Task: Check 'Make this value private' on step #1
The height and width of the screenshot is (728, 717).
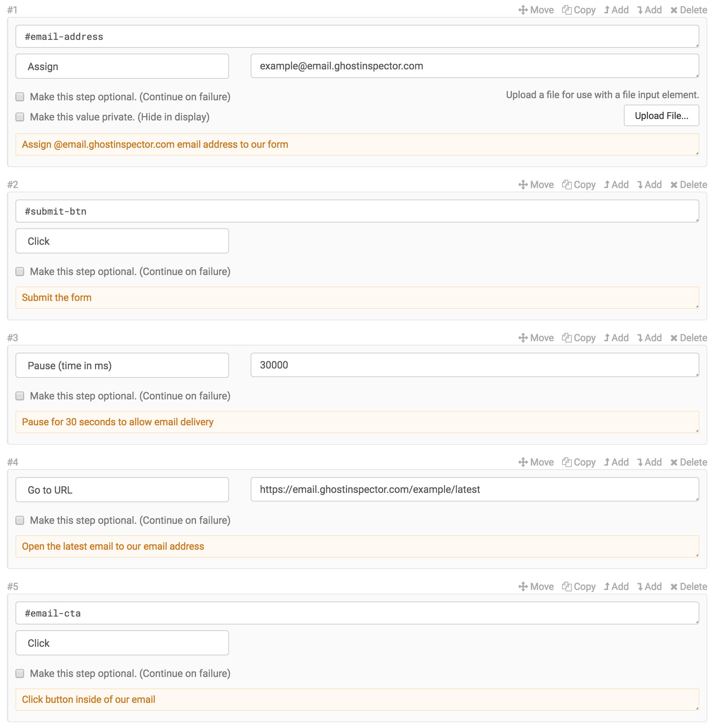Action: pos(19,117)
